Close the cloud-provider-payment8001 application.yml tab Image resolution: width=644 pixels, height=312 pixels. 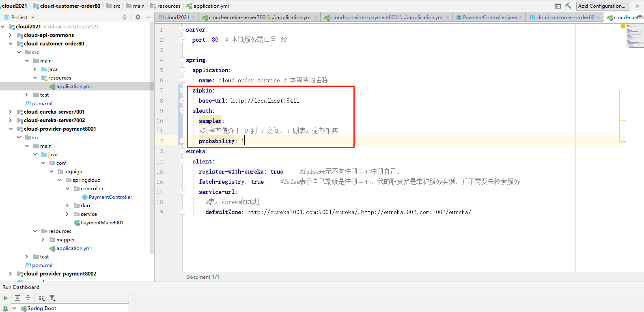(x=448, y=17)
